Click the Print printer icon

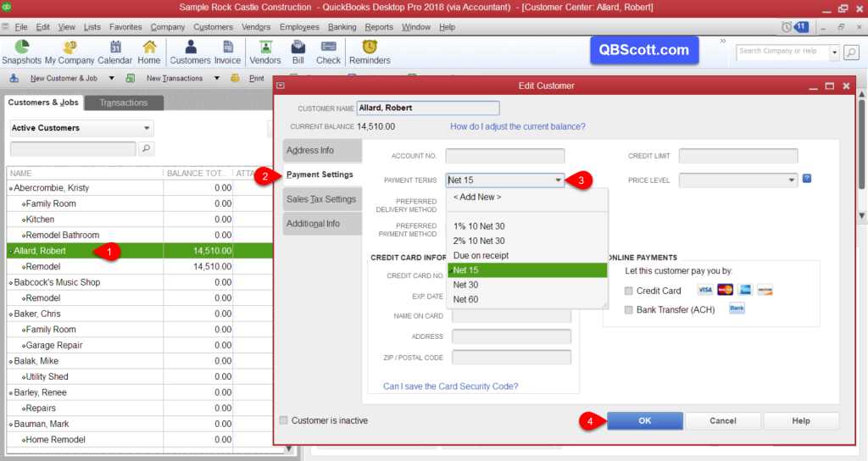coord(235,78)
